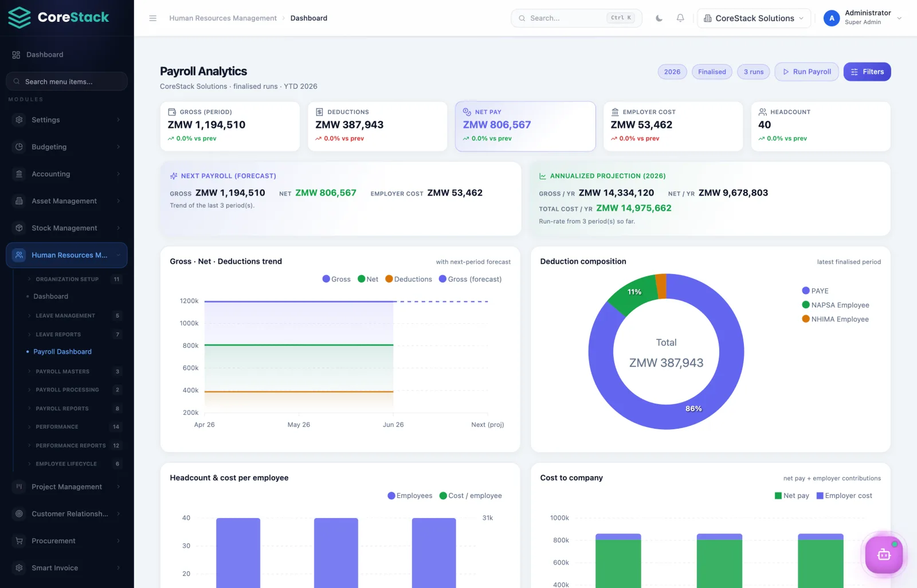Open the CoreStack Solutions company dropdown

tap(754, 18)
